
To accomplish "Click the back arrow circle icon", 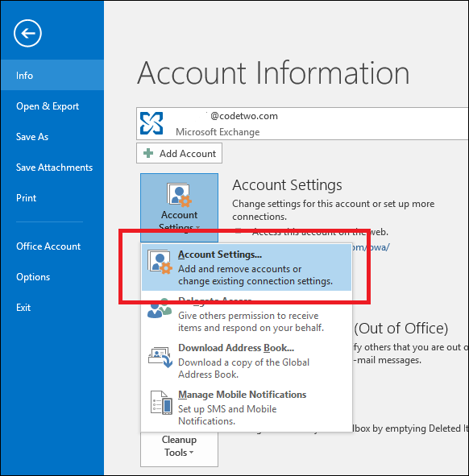I will point(27,33).
